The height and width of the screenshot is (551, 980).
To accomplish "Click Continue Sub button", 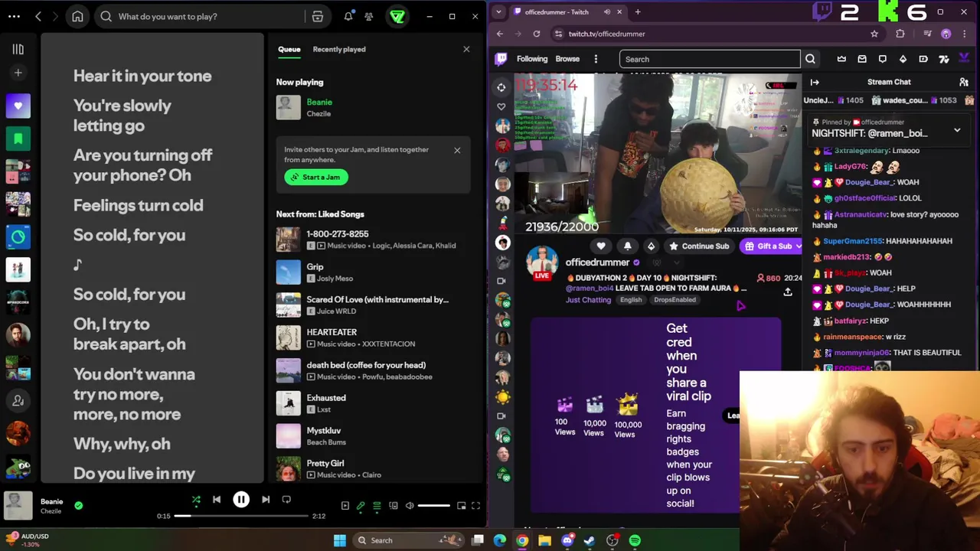I will 699,246.
